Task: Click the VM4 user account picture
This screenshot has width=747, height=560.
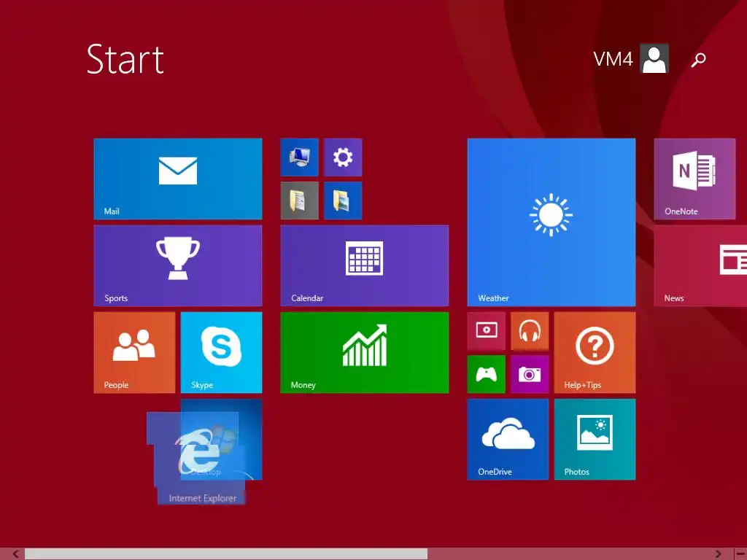Action: click(x=654, y=58)
